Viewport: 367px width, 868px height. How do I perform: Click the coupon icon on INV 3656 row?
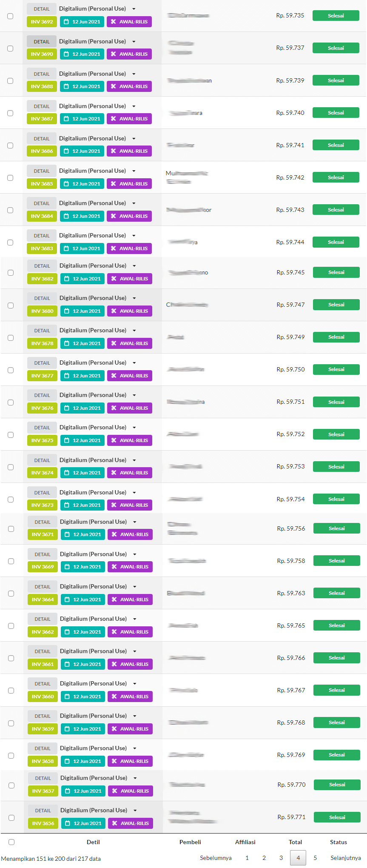[115, 823]
